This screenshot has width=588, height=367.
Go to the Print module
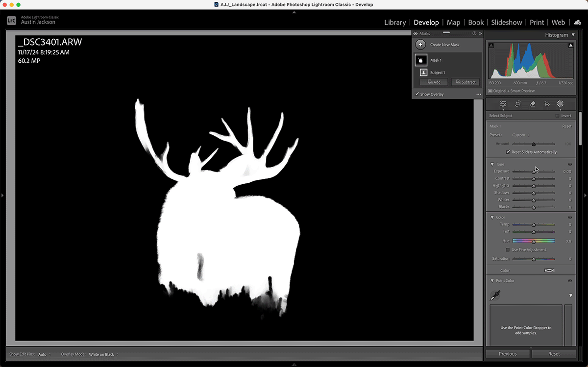tap(537, 23)
